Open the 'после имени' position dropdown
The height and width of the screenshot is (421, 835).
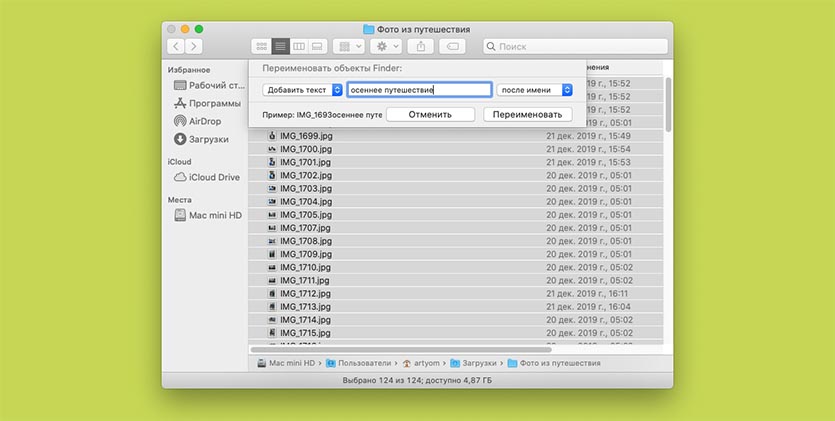(534, 89)
